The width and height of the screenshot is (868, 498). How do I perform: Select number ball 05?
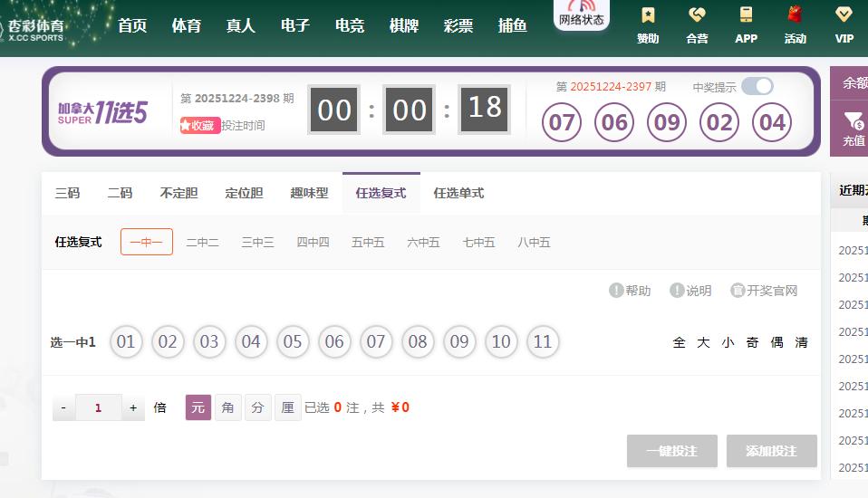[x=293, y=342]
